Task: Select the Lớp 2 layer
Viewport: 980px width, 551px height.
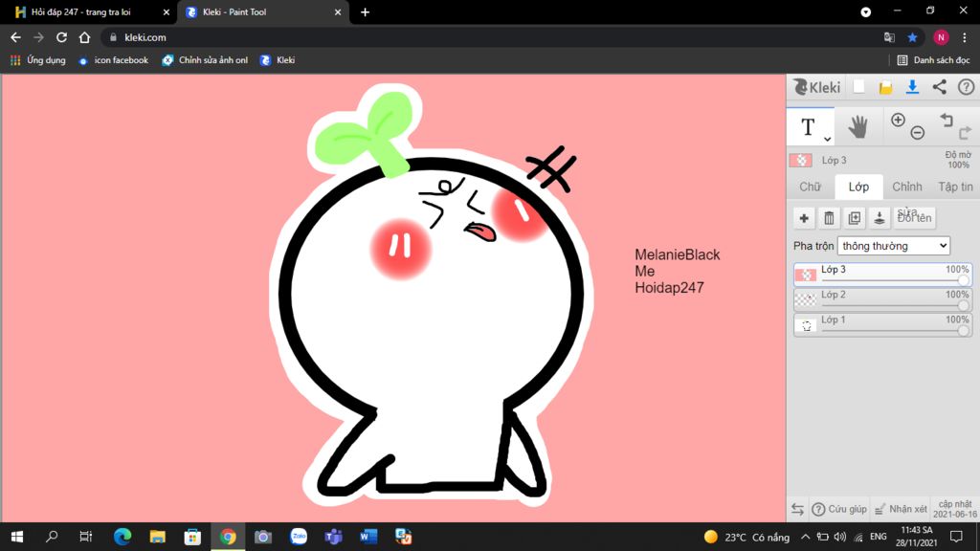Action: [882, 299]
